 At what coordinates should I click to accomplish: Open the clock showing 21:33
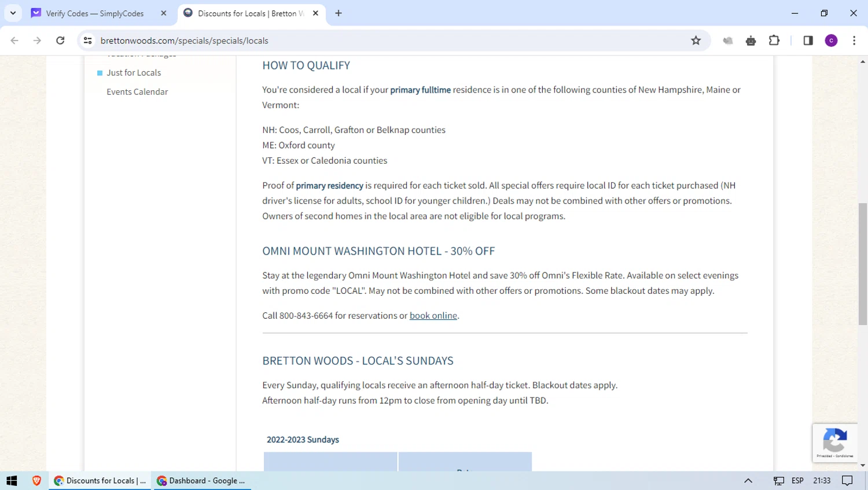point(822,481)
